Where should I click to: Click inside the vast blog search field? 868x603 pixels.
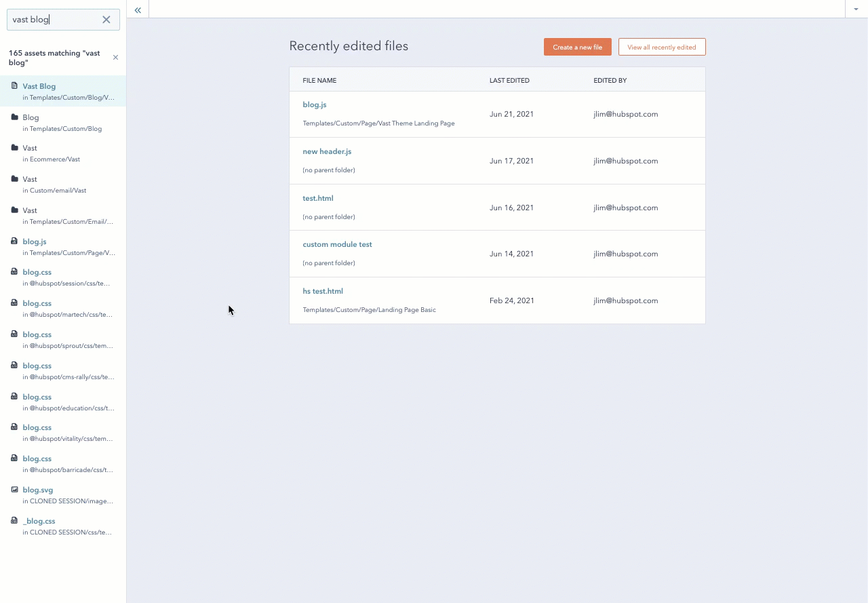pyautogui.click(x=54, y=20)
